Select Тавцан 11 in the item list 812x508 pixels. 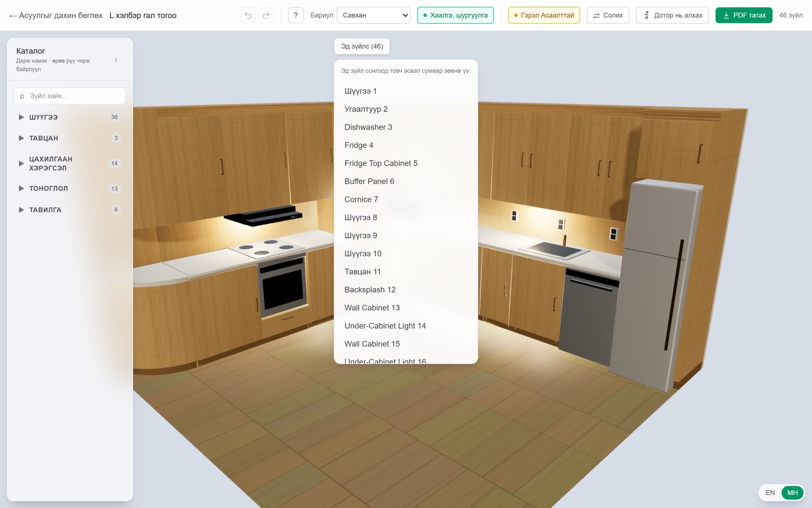tap(406, 272)
